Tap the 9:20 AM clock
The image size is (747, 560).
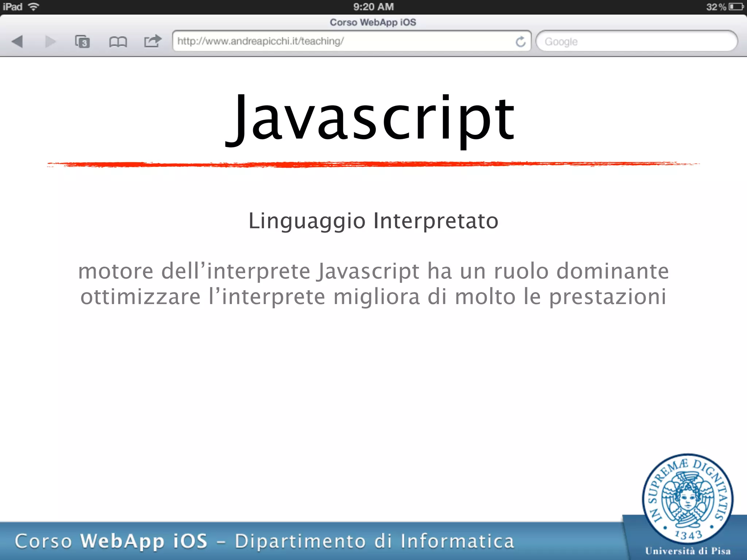point(373,7)
